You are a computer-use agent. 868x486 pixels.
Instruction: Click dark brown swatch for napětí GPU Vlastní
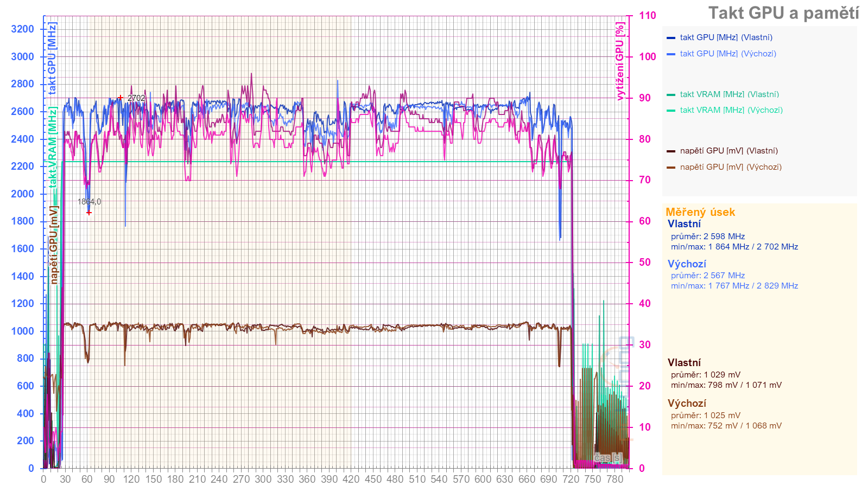point(671,151)
